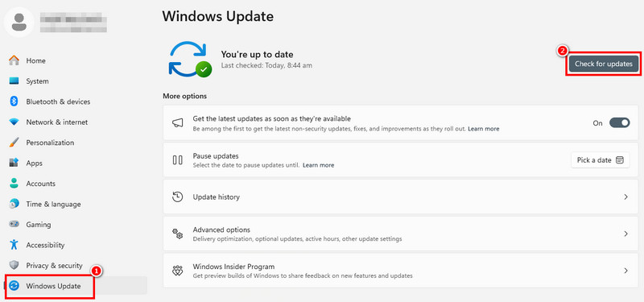This screenshot has height=302, width=644.
Task: Select Gaming in the sidebar
Action: pyautogui.click(x=39, y=225)
